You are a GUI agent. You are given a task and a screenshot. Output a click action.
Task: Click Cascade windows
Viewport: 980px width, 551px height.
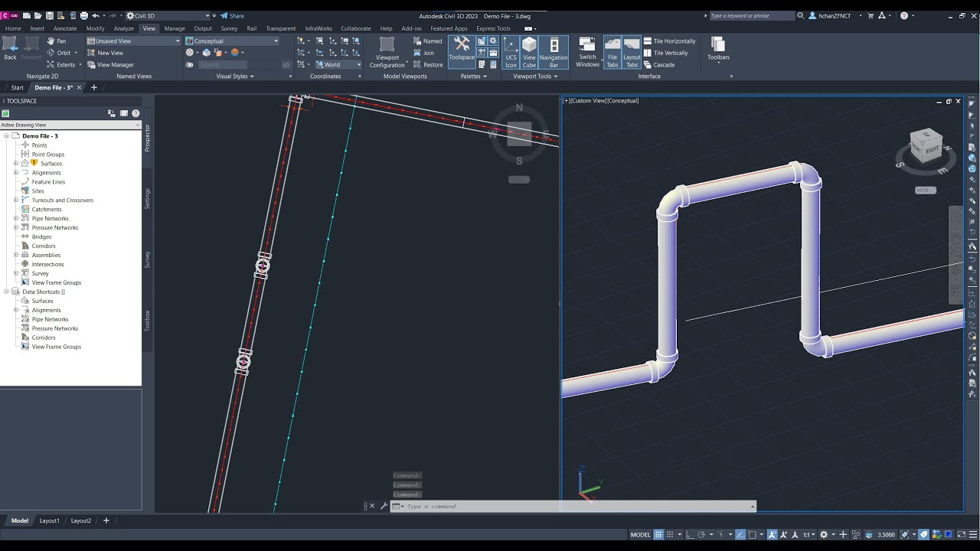click(x=658, y=65)
